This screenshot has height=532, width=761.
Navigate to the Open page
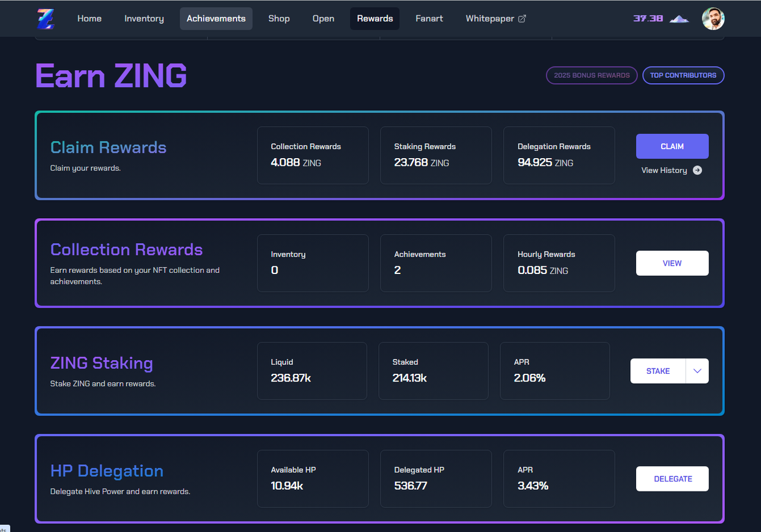click(x=323, y=18)
